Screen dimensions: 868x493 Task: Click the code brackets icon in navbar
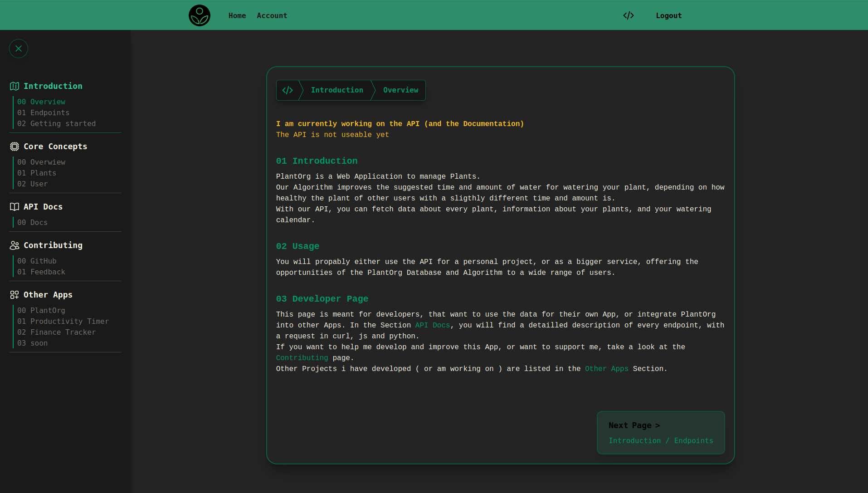628,15
